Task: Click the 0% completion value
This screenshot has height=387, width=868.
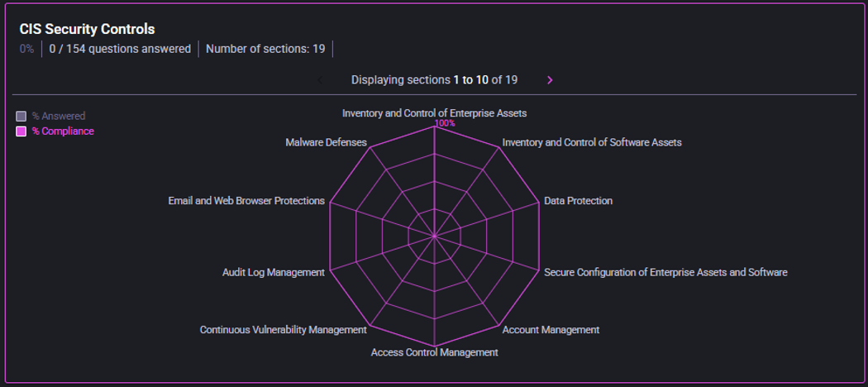Action: click(x=26, y=49)
